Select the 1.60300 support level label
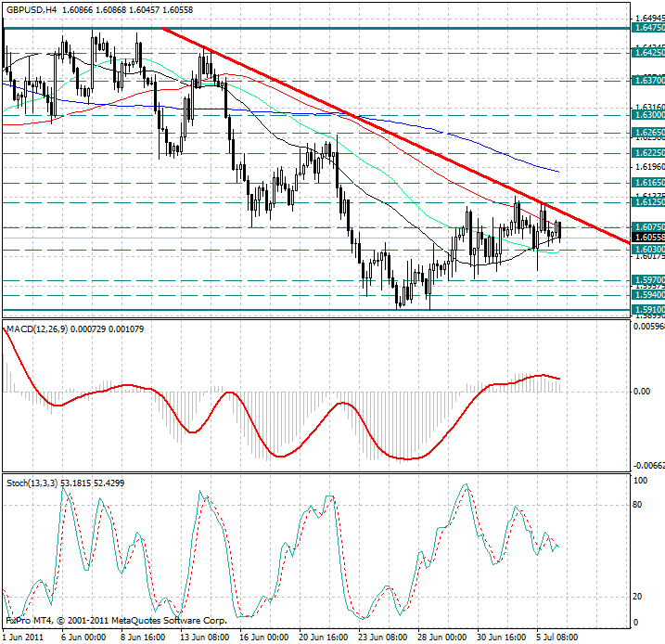 coord(647,249)
